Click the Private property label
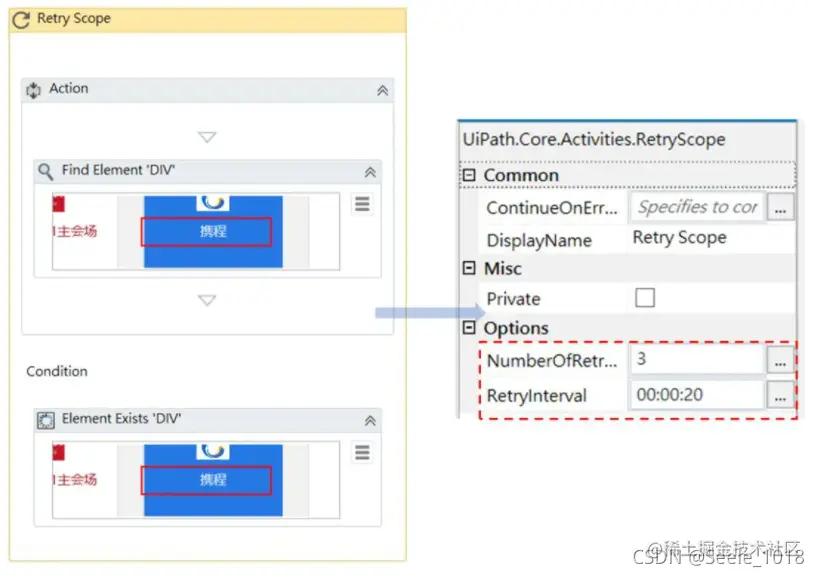The height and width of the screenshot is (577, 819). pos(513,299)
